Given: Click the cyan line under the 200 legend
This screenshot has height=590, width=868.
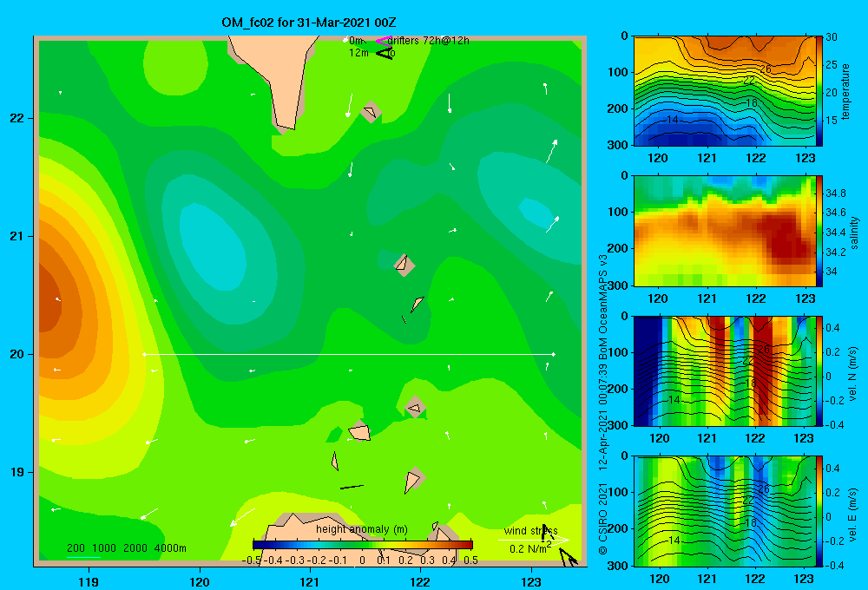Looking at the screenshot, I should [x=83, y=557].
